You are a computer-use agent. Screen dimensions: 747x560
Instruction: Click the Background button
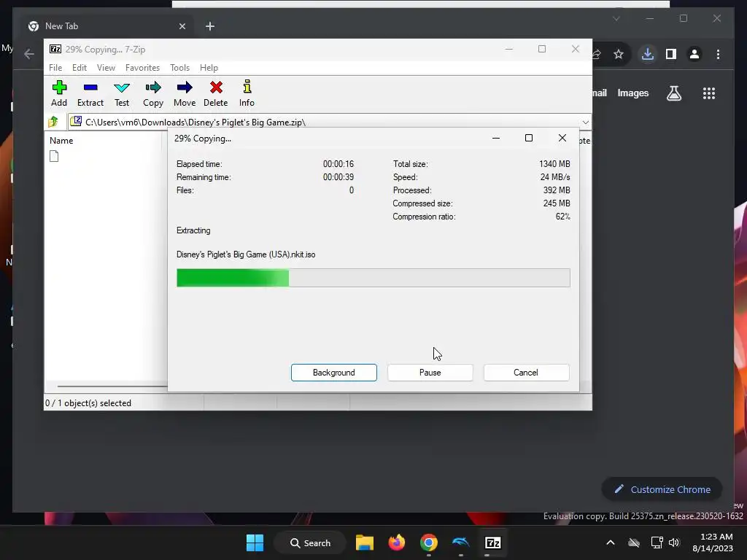point(334,373)
